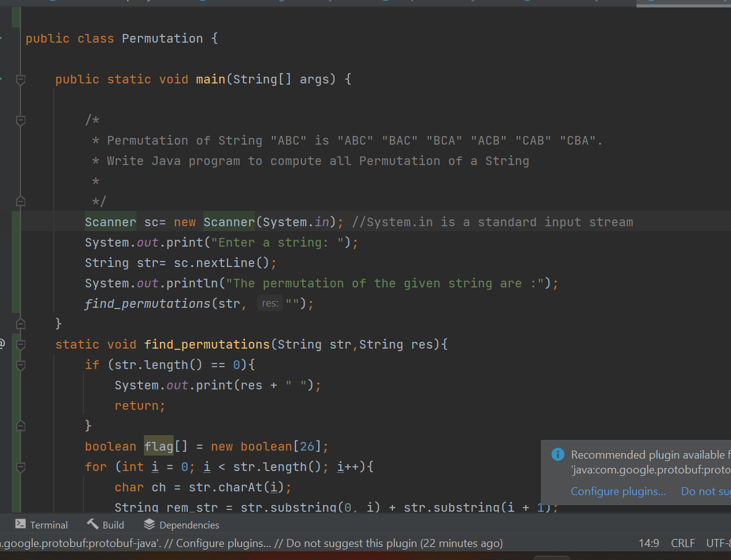Click the run icon beside Permutation class declaration

3,38
